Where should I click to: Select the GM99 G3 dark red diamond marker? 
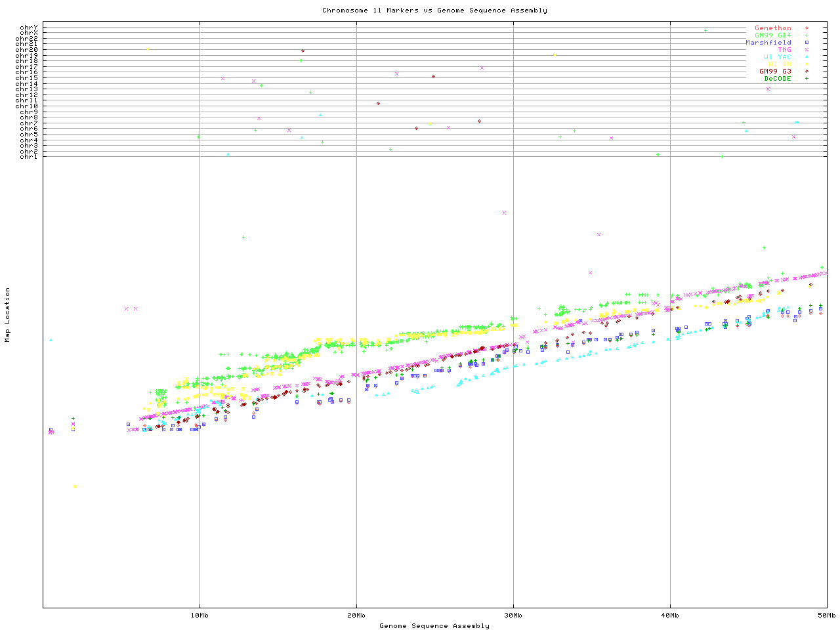807,72
